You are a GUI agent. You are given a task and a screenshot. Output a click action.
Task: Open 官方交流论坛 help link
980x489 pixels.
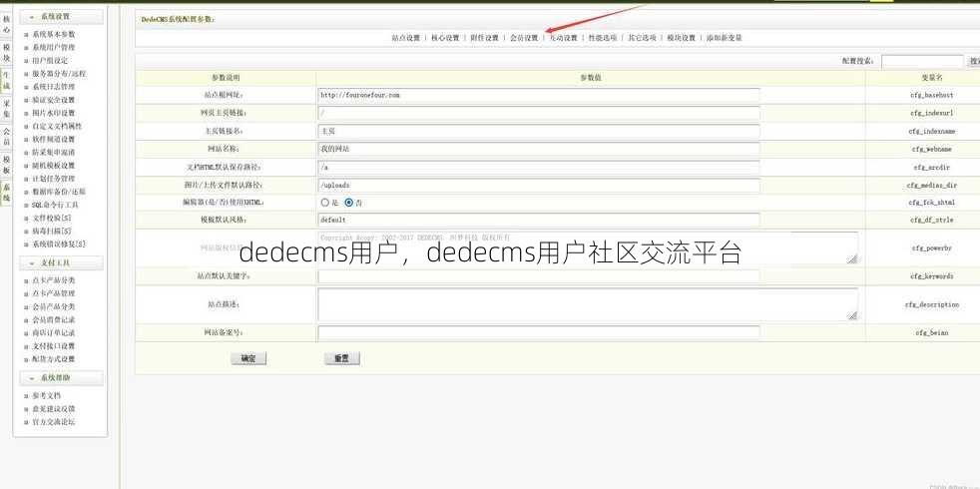[x=54, y=422]
